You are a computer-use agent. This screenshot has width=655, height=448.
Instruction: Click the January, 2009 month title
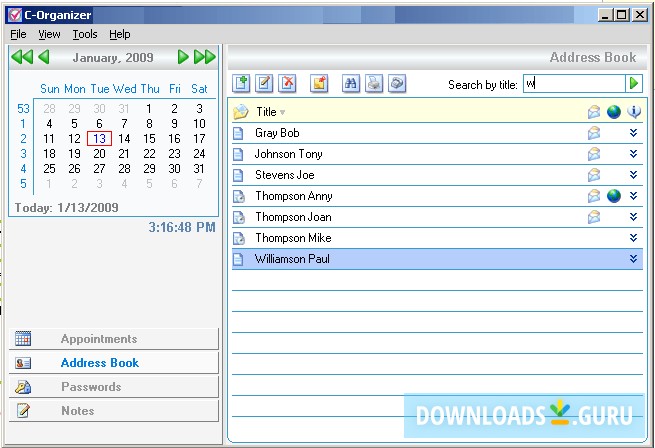(113, 57)
